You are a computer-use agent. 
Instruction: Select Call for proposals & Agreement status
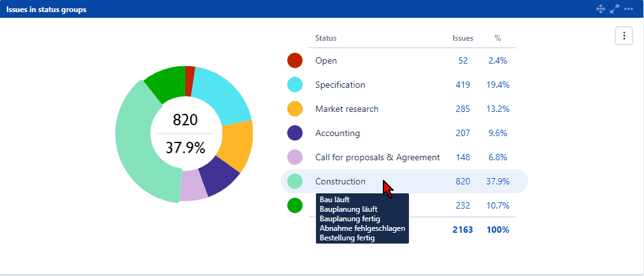coord(377,157)
